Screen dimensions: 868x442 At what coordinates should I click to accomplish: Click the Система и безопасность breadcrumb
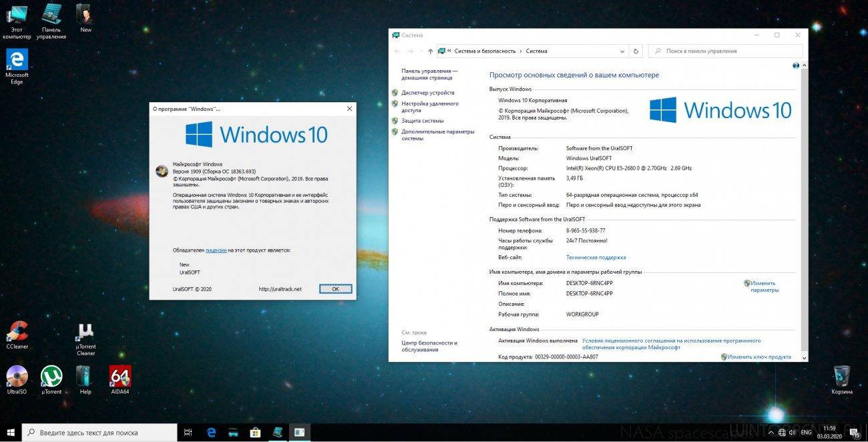[485, 51]
